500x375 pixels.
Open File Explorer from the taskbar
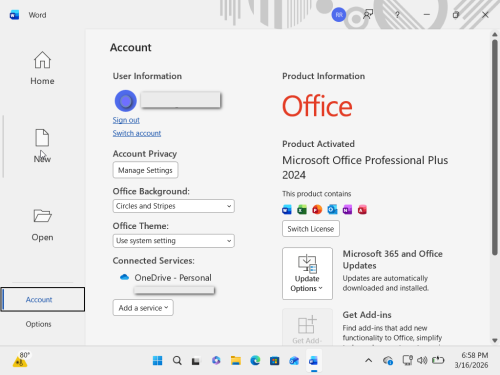point(236,360)
